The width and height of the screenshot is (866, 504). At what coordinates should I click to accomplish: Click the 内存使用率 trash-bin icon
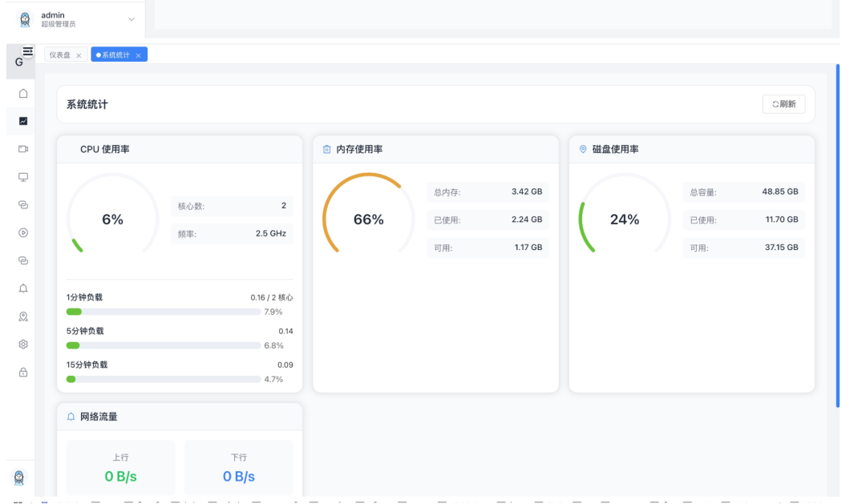coord(327,149)
